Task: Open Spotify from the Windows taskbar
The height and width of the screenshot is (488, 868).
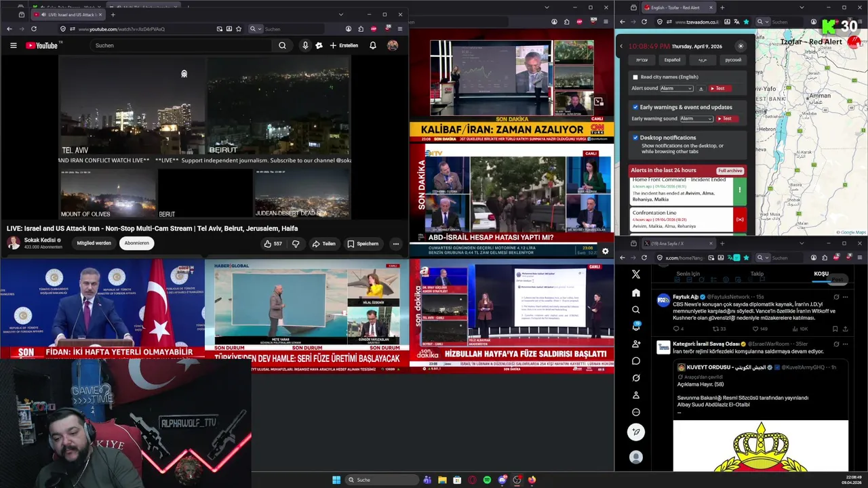Action: click(487, 480)
